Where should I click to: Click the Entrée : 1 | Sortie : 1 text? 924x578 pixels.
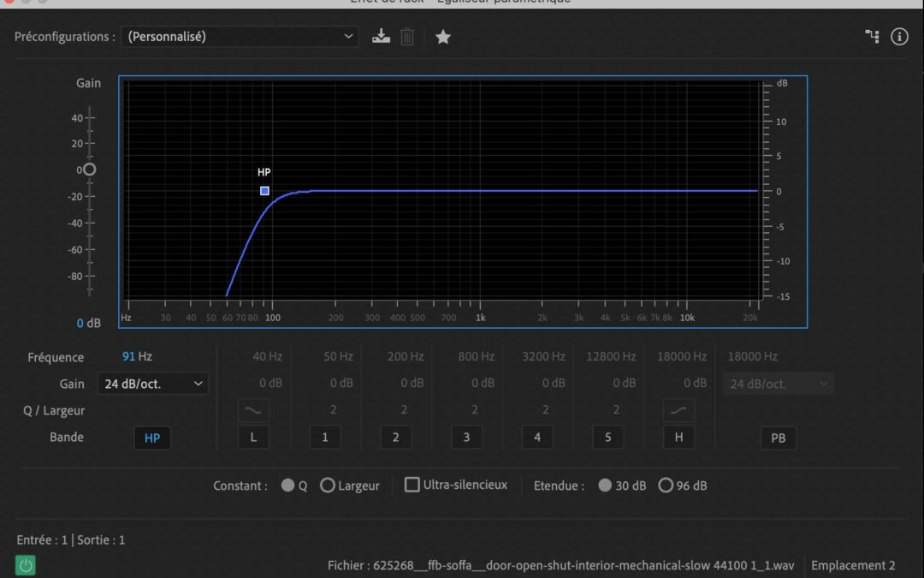click(71, 539)
